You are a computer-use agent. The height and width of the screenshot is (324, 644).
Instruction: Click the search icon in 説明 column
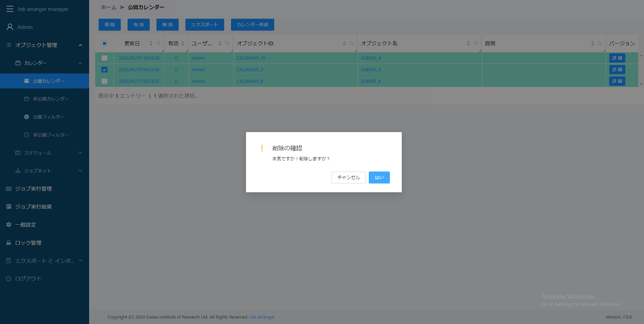pyautogui.click(x=600, y=43)
